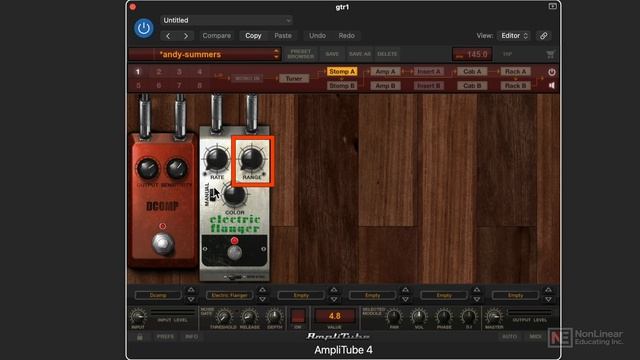The image size is (640, 360).
Task: Click the Electric Flanger RANGE knob
Action: pos(251,159)
